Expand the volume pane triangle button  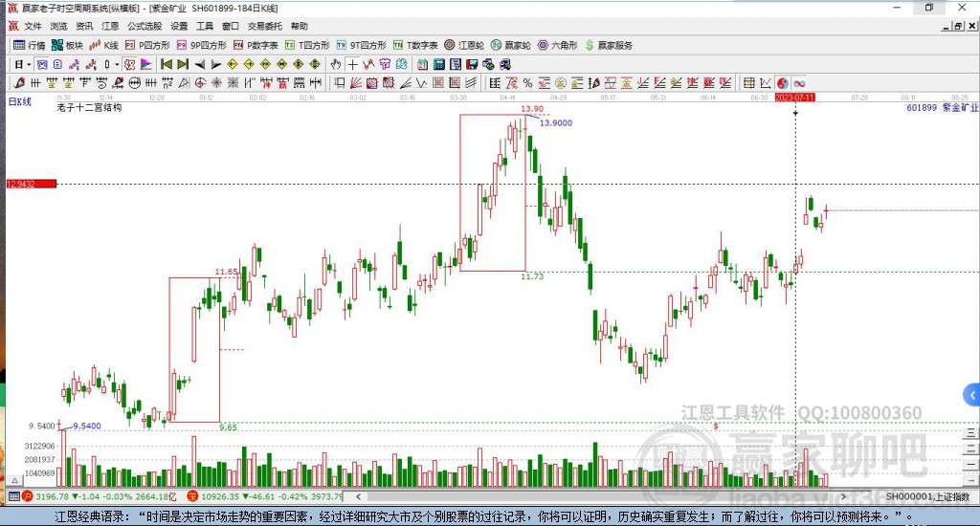click(15, 480)
